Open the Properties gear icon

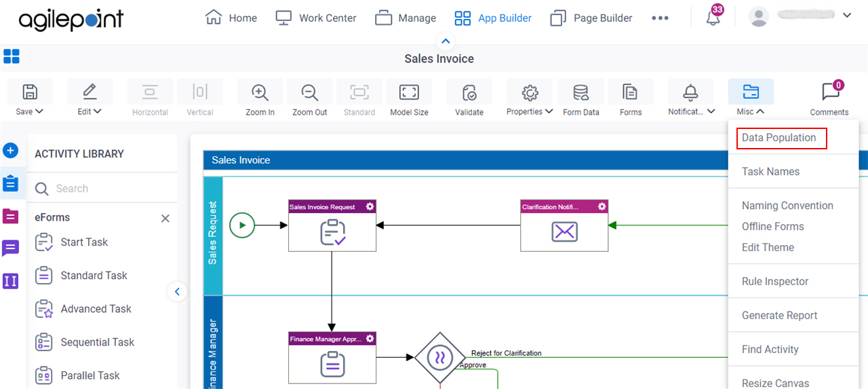coord(530,92)
